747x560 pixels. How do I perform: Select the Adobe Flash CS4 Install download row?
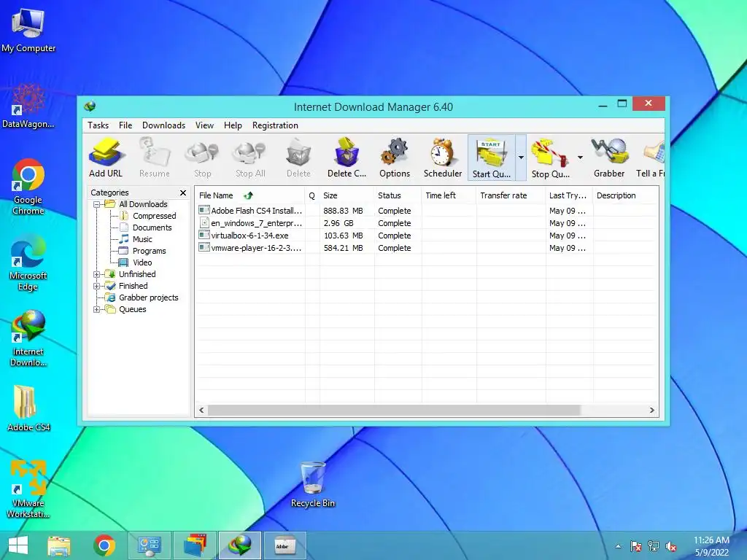(x=426, y=211)
